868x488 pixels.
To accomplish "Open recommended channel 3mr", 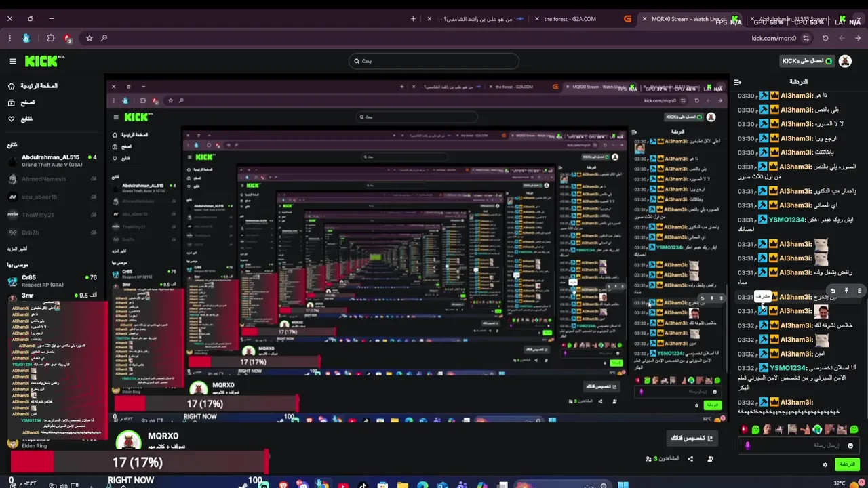I will 52,296.
